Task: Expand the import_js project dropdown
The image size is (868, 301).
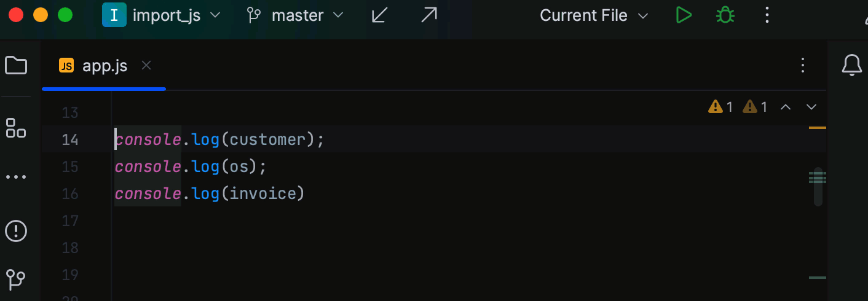Action: click(x=162, y=15)
